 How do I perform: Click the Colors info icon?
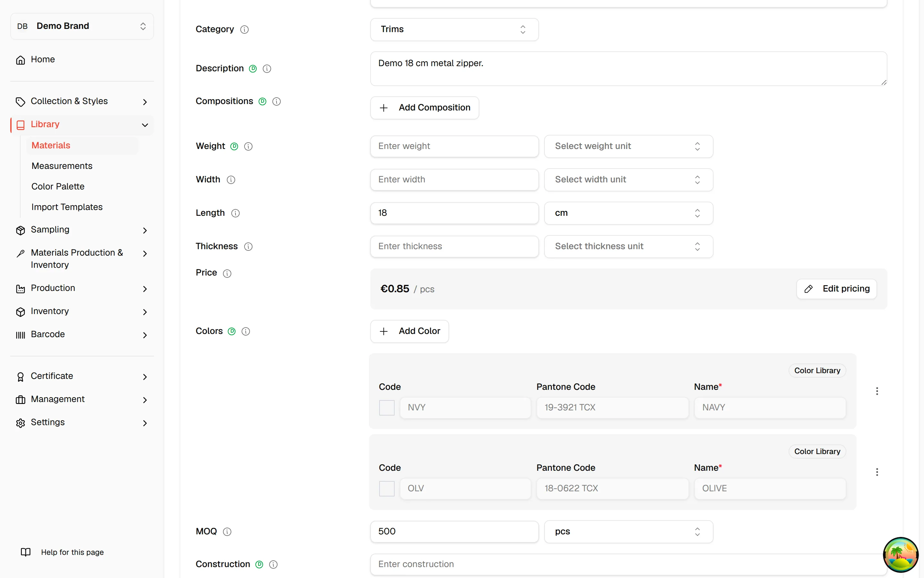click(x=246, y=331)
